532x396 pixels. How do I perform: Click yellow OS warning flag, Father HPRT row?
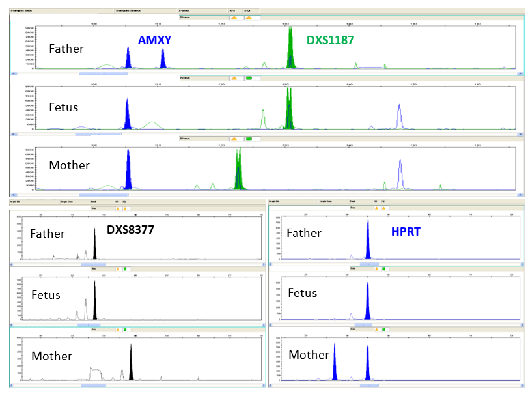click(377, 208)
